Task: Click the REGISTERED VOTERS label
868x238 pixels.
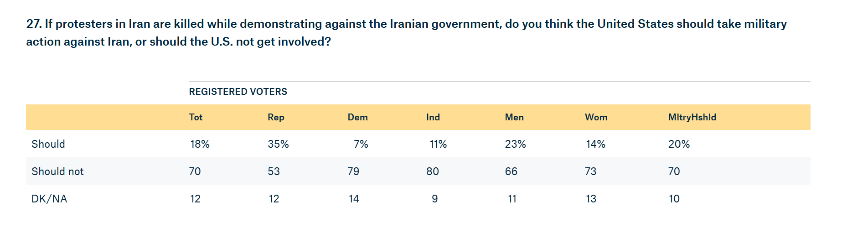Action: coord(238,92)
